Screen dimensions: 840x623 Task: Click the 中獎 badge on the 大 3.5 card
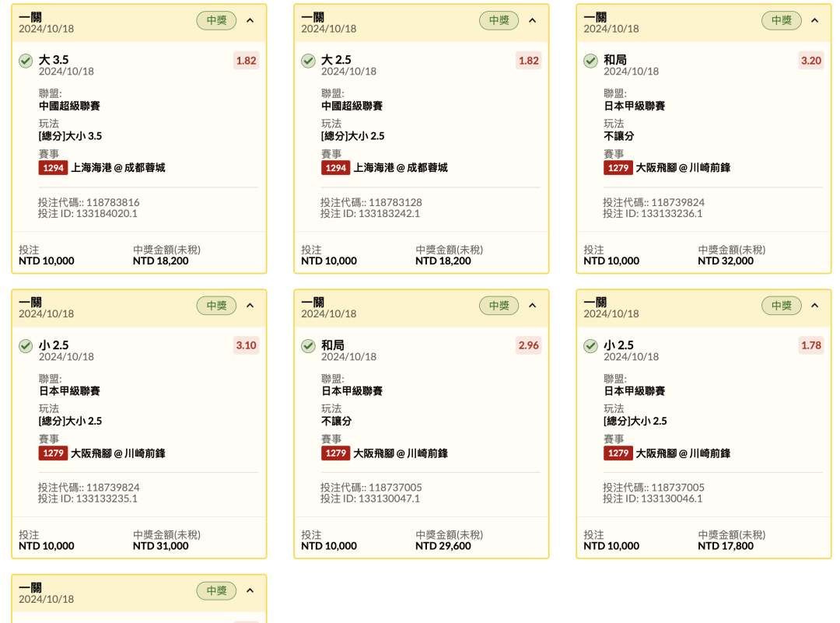216,21
